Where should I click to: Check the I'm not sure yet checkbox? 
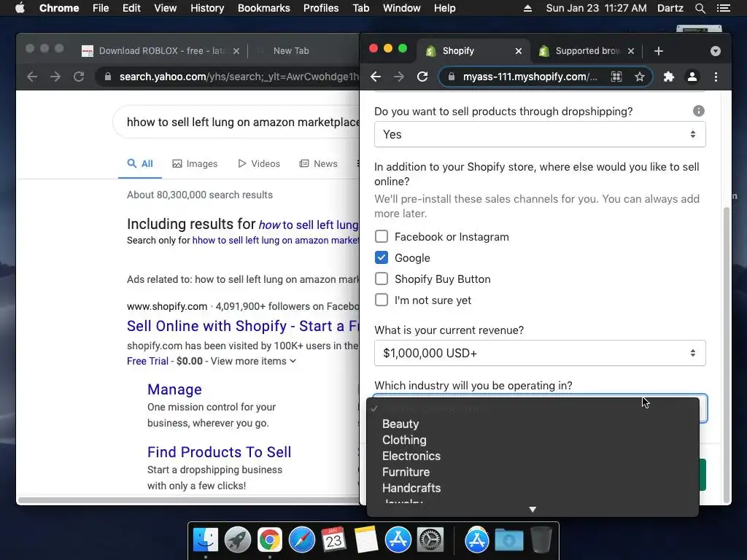point(381,300)
